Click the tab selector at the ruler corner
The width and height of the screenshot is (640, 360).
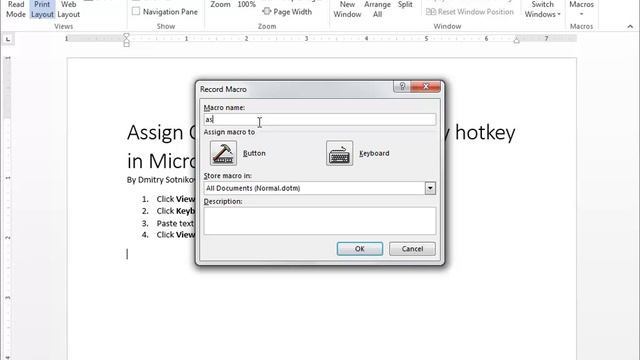tap(8, 39)
